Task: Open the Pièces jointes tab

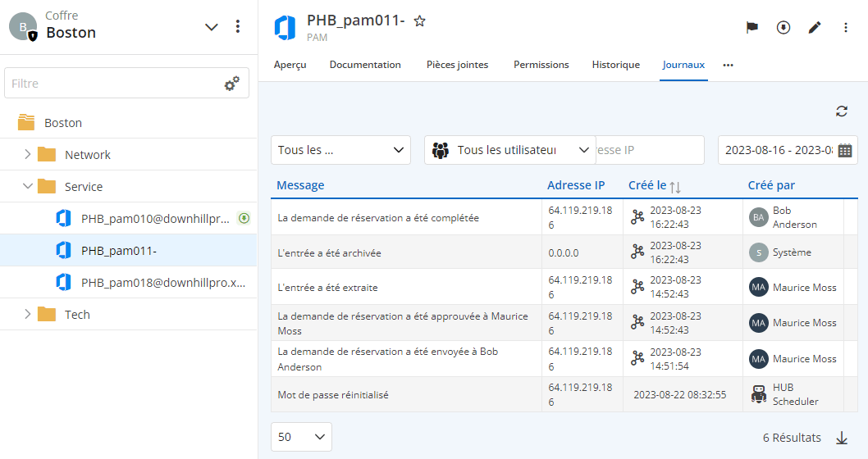Action: coord(457,65)
